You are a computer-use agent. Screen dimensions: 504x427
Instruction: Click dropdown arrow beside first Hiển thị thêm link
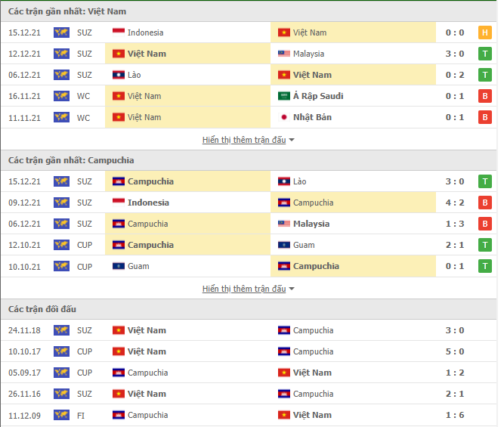pyautogui.click(x=292, y=140)
